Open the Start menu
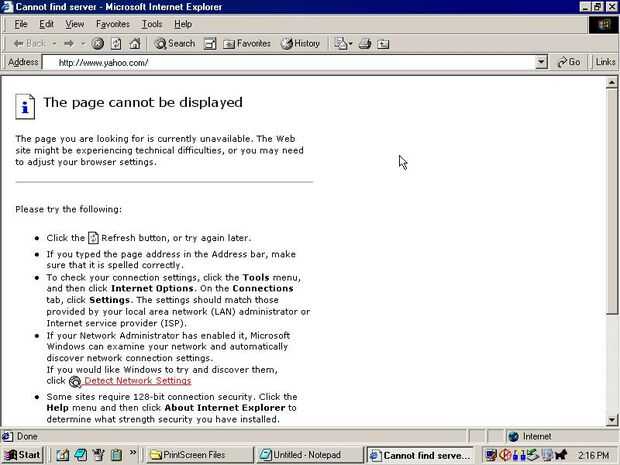620x465 pixels. tap(22, 455)
